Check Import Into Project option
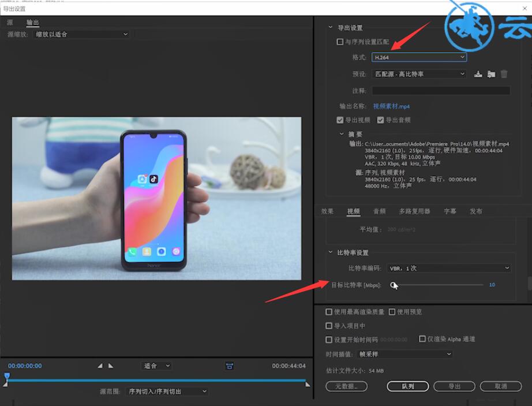 point(329,326)
